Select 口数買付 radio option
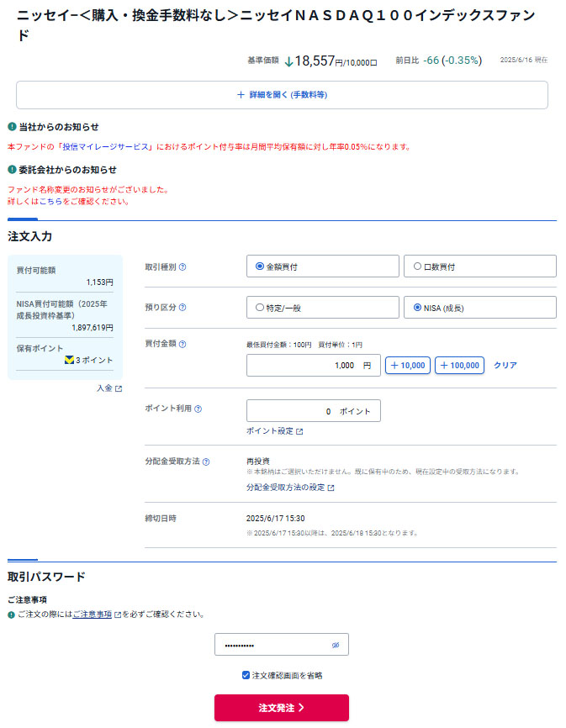Viewport: 566px width, 728px height. point(417,266)
